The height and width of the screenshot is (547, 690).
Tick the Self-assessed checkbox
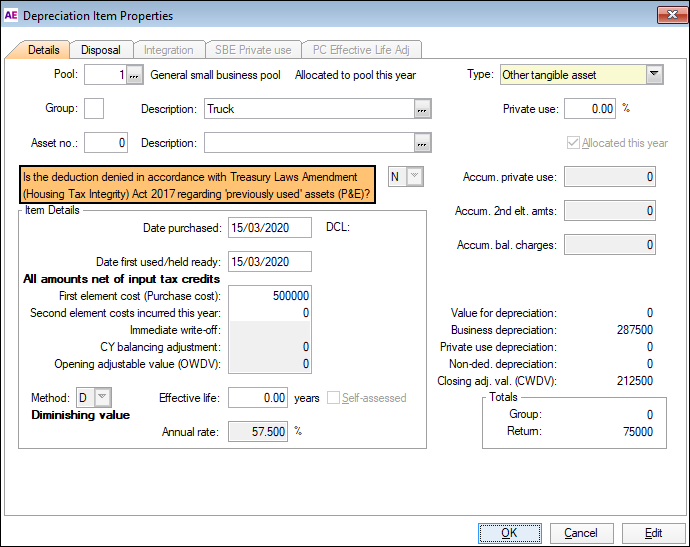[333, 398]
